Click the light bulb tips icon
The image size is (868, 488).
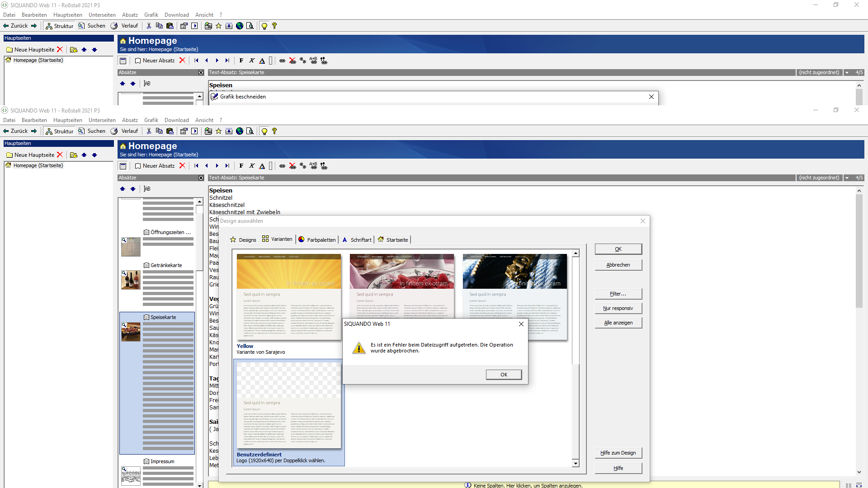[264, 131]
